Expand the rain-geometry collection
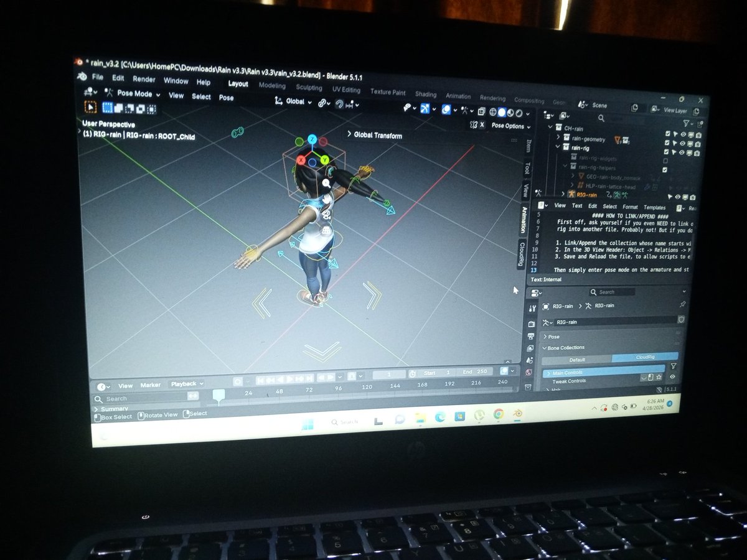747x560 pixels. coord(558,137)
